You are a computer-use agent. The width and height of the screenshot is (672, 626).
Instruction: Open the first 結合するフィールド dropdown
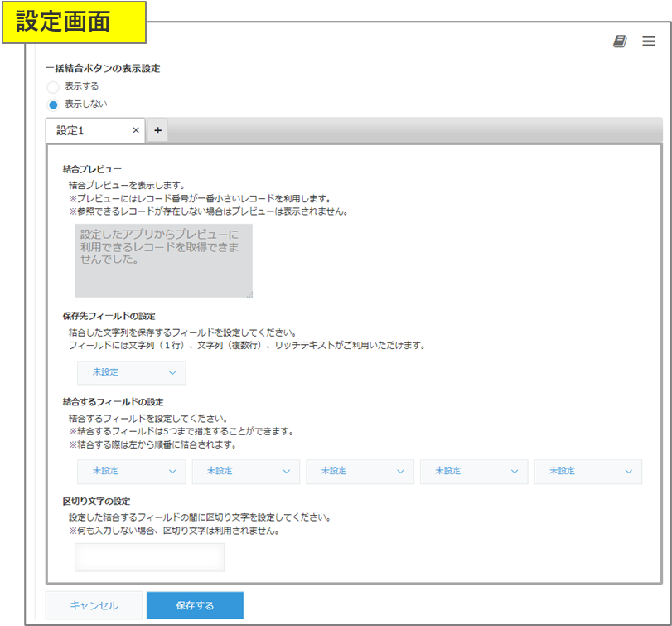tap(131, 472)
